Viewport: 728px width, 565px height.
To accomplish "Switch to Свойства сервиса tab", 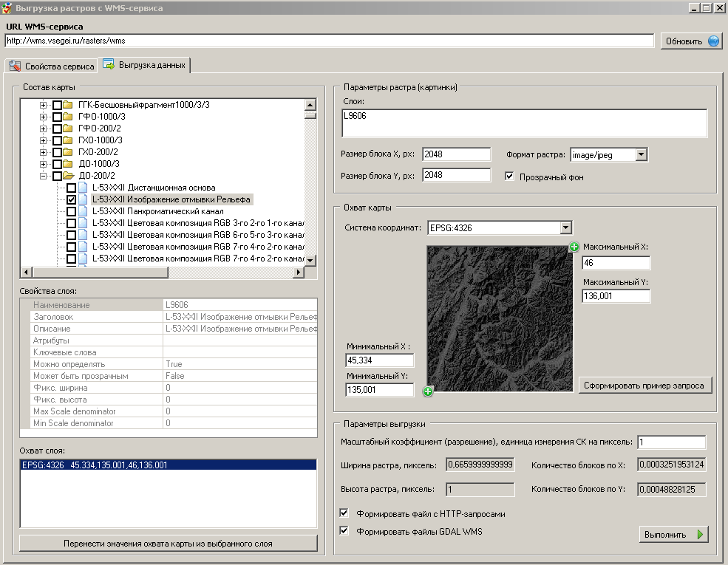I will coord(52,66).
